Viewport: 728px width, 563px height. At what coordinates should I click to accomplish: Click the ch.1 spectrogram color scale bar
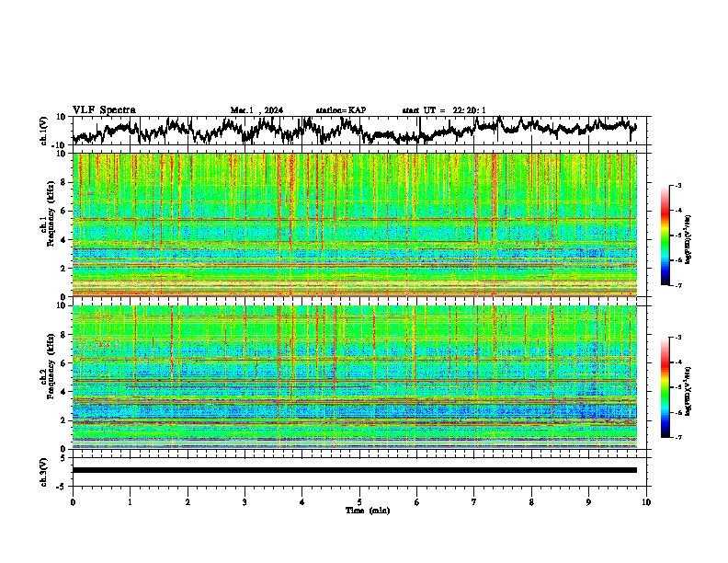tap(665, 236)
